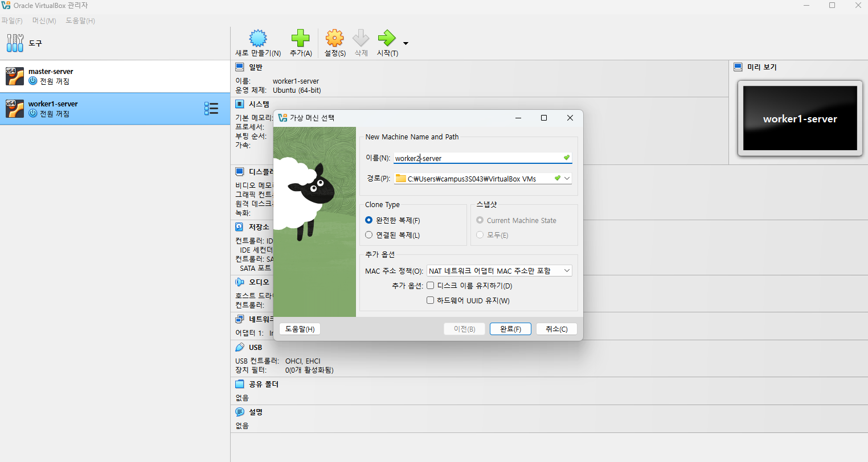Click the Shared Folders (공유 폴더) icon
The image size is (868, 462).
(240, 384)
